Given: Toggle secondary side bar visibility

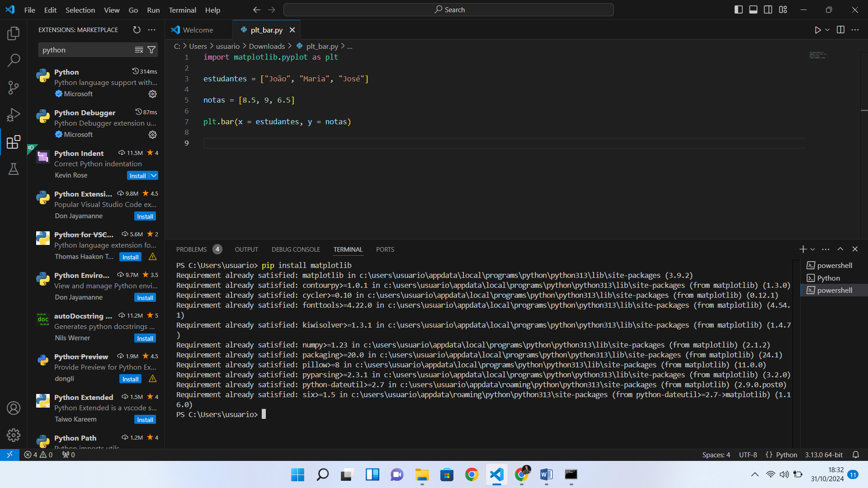Looking at the screenshot, I should (x=768, y=9).
